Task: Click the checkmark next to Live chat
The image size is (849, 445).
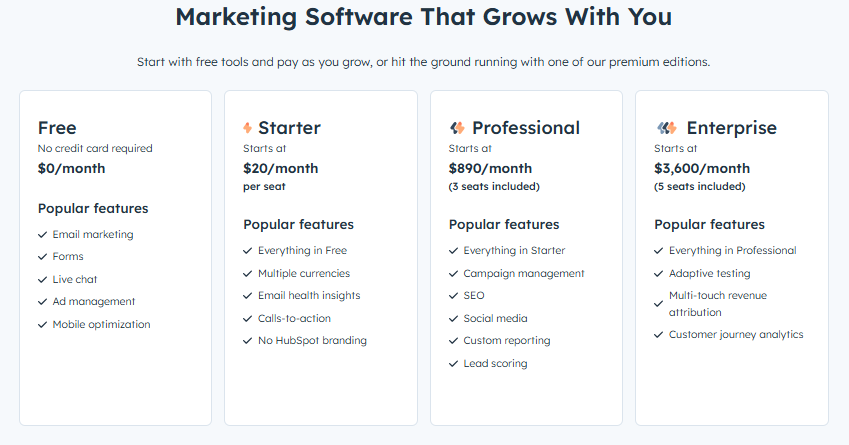Action: click(43, 280)
